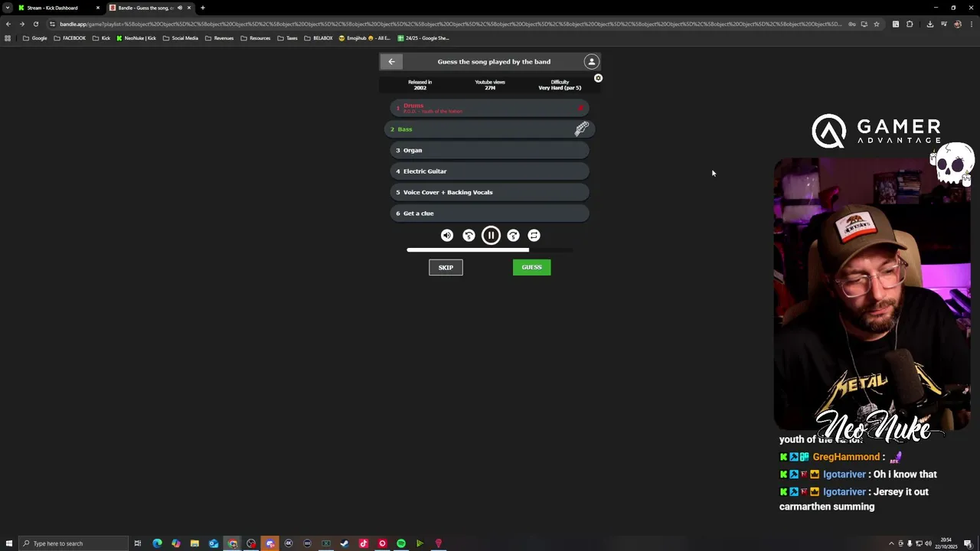Open Steam from the taskbar
Viewport: 980px width, 551px height.
[x=345, y=543]
